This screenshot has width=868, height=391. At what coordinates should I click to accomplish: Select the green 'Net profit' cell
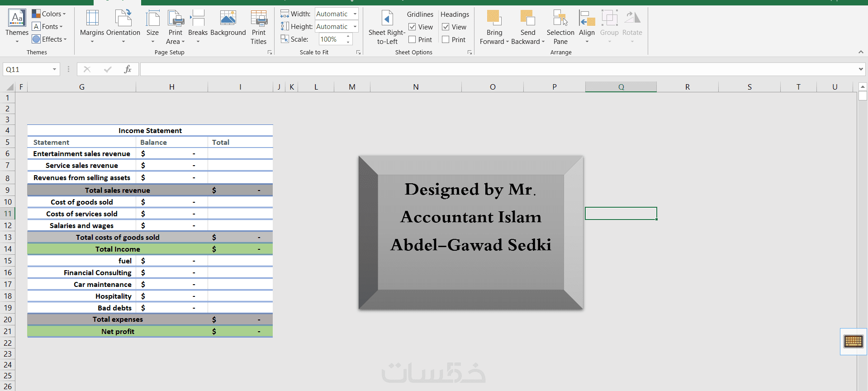coord(118,331)
